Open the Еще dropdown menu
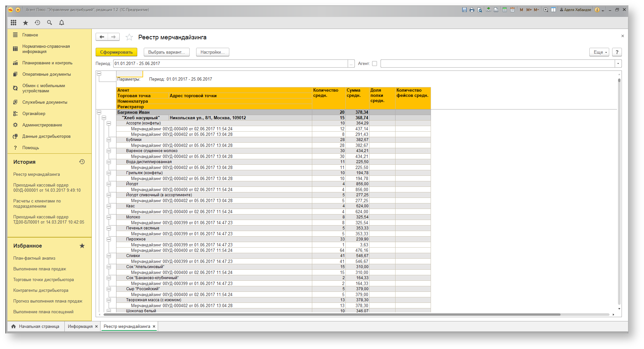The width and height of the screenshot is (644, 349). point(599,52)
